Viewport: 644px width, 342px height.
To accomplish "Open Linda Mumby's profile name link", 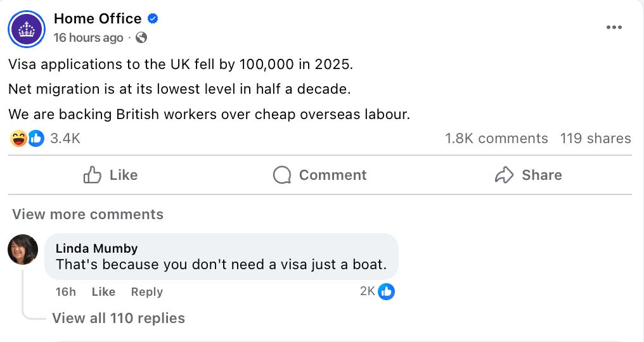I will pyautogui.click(x=96, y=248).
